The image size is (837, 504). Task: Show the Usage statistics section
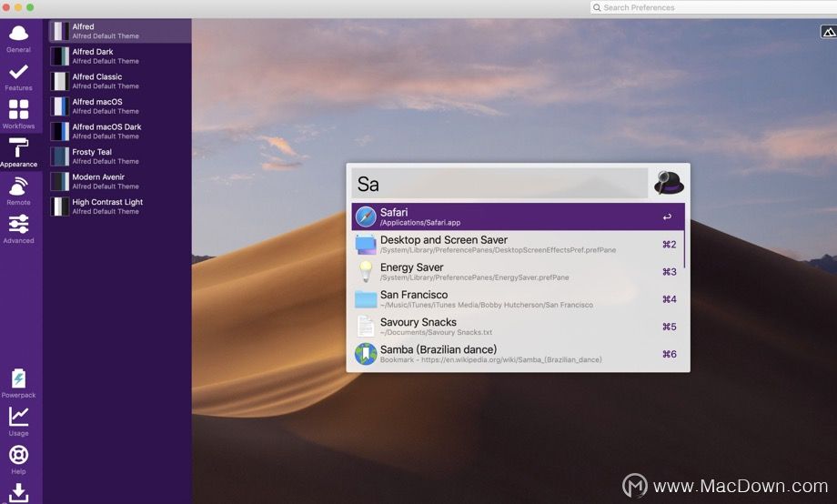point(19,422)
